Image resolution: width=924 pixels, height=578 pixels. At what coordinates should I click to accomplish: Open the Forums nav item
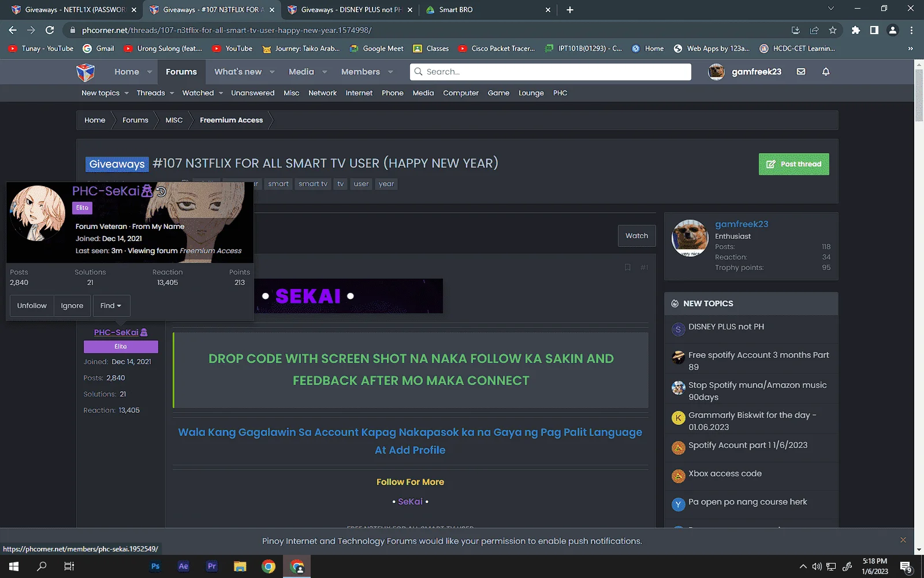click(x=181, y=72)
